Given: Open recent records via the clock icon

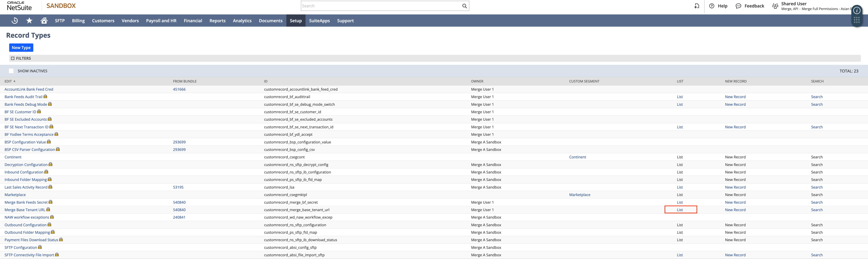Looking at the screenshot, I should (14, 21).
